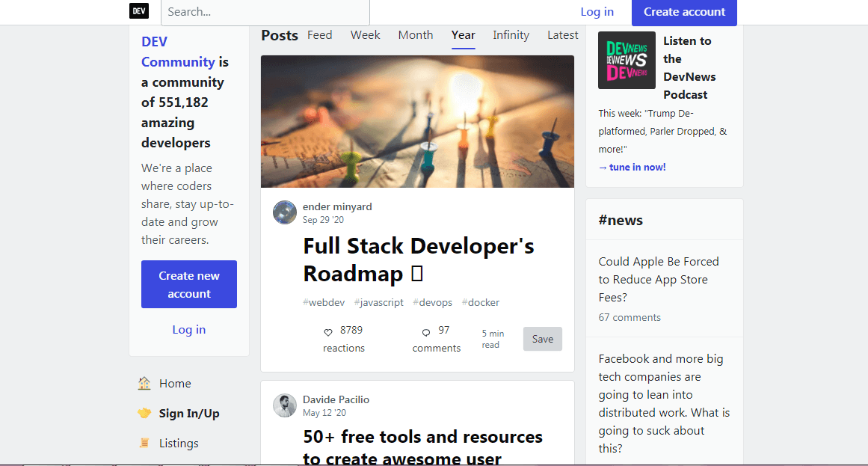Click the Sign In/Up handshake icon
868x466 pixels.
144,414
